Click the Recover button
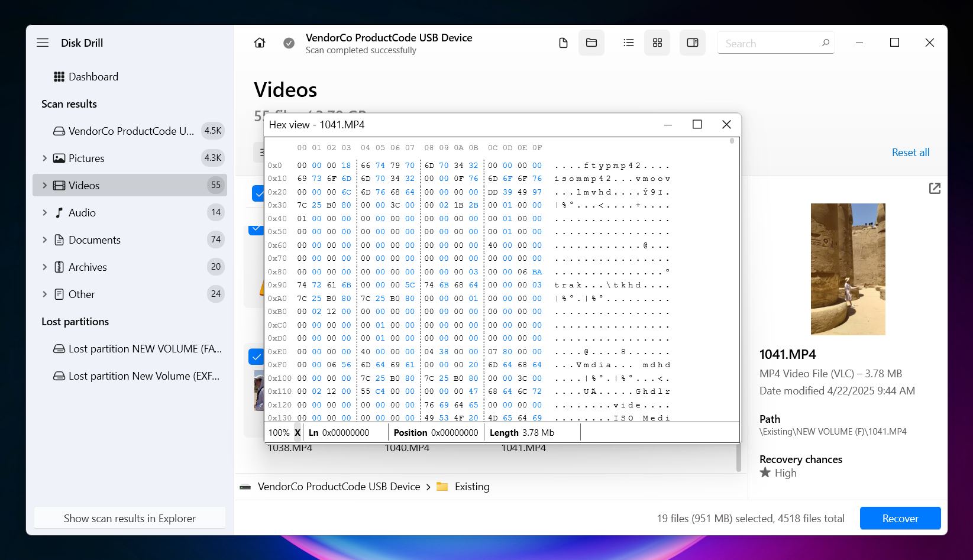 [900, 518]
